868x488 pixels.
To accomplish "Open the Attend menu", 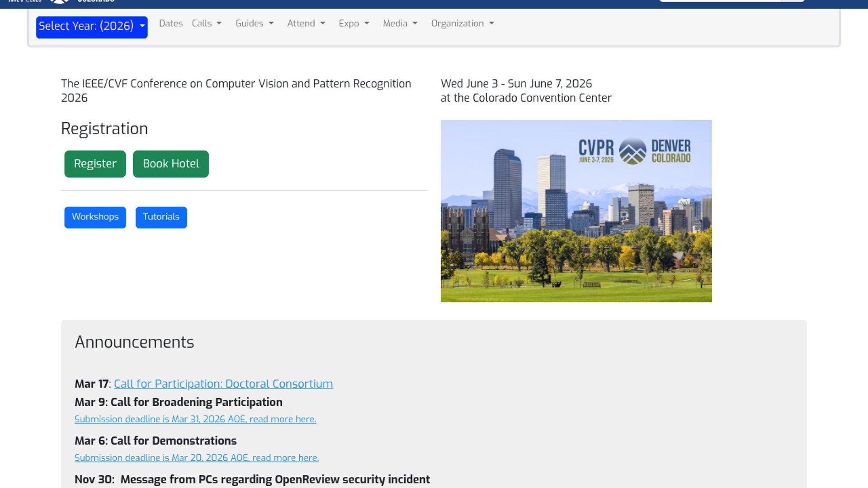I will (306, 23).
